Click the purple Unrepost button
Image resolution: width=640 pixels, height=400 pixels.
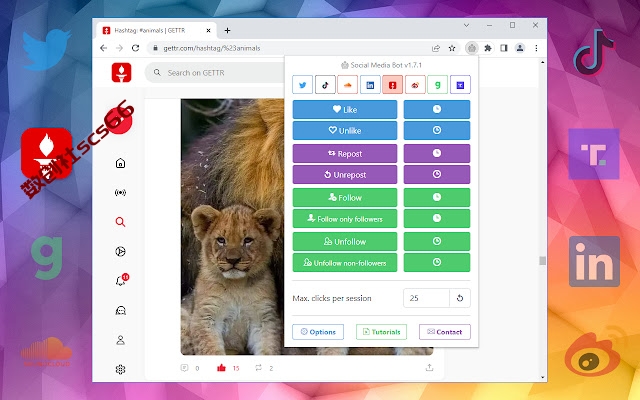pos(344,175)
